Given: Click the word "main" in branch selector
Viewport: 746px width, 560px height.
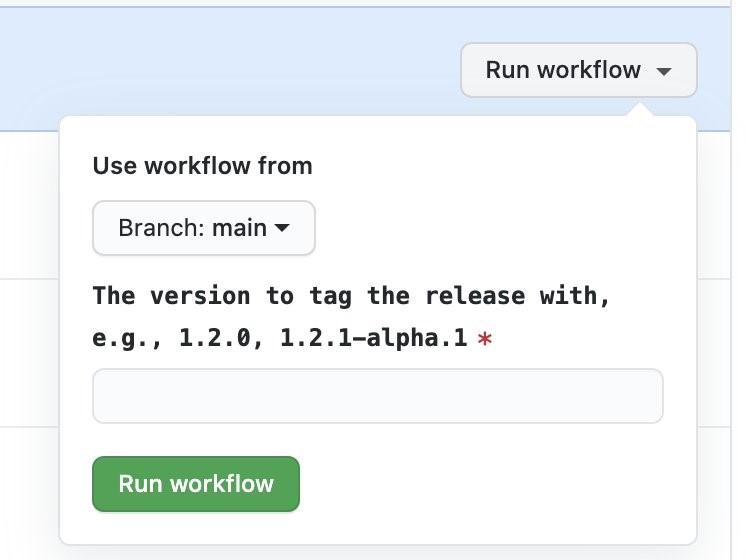Looking at the screenshot, I should 239,228.
